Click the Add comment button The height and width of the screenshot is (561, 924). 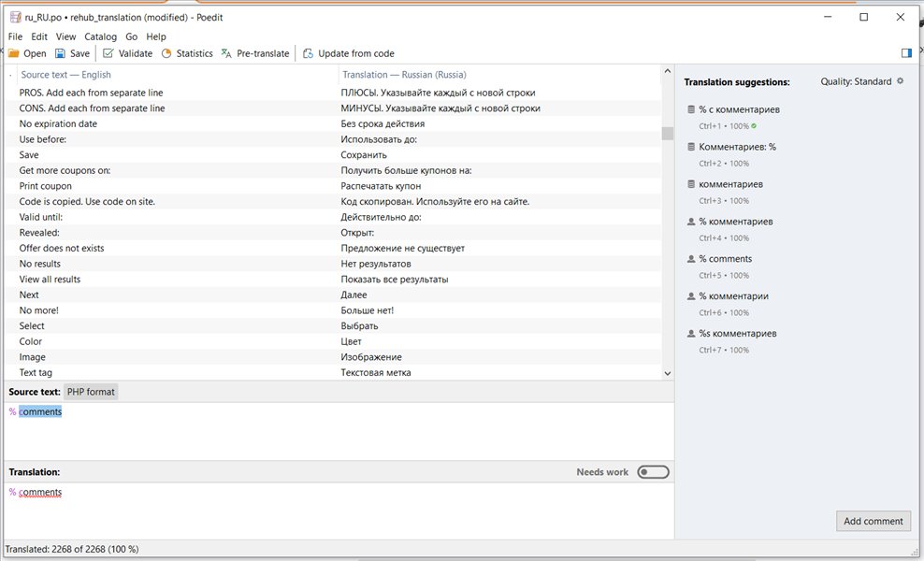(x=873, y=521)
